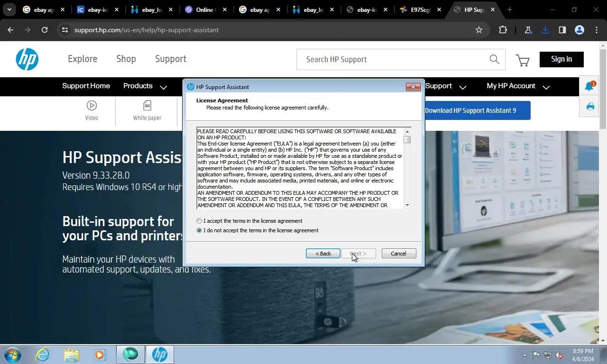This screenshot has width=607, height=364.
Task: Expand My HP Account dropdown
Action: tap(518, 86)
